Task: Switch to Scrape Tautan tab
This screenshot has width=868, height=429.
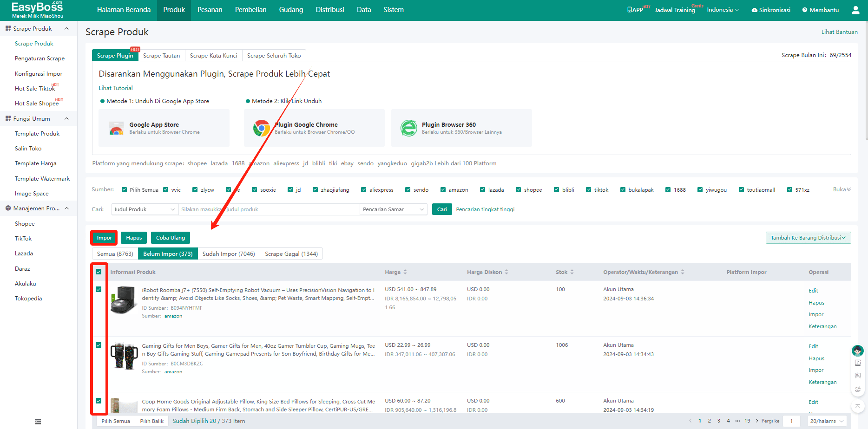Action: (x=161, y=56)
